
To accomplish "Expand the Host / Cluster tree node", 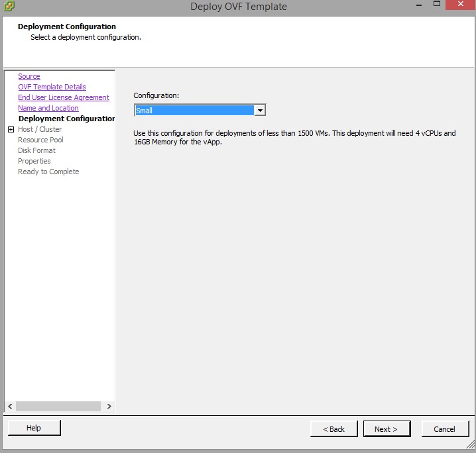I will (x=11, y=130).
